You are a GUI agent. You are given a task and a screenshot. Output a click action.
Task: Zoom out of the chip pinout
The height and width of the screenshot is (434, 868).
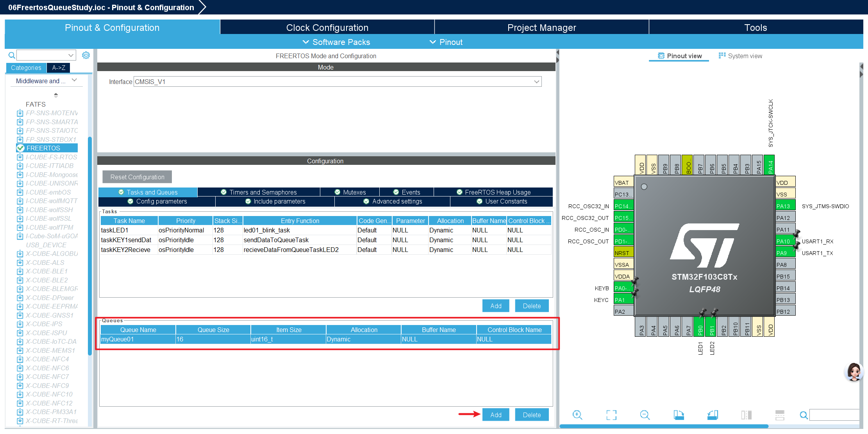pyautogui.click(x=645, y=415)
